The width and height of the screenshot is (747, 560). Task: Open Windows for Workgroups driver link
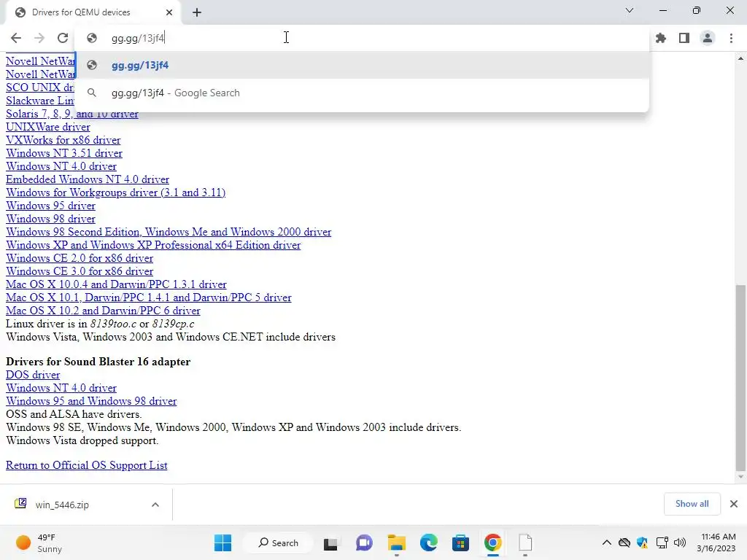pyautogui.click(x=115, y=192)
